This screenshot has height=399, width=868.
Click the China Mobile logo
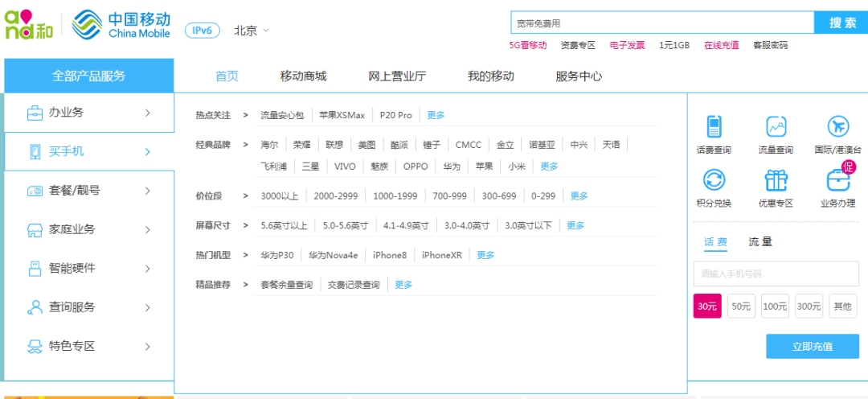(x=121, y=26)
